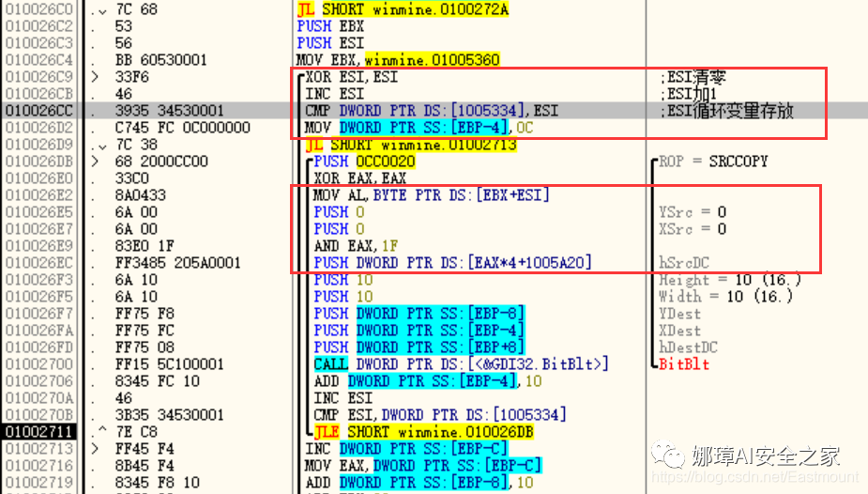Click the Width = 10 (16.) comment
868x494 pixels.
point(725,296)
